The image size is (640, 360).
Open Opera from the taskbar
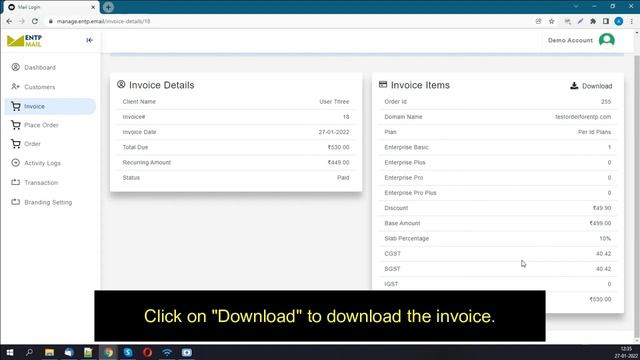coord(147,352)
